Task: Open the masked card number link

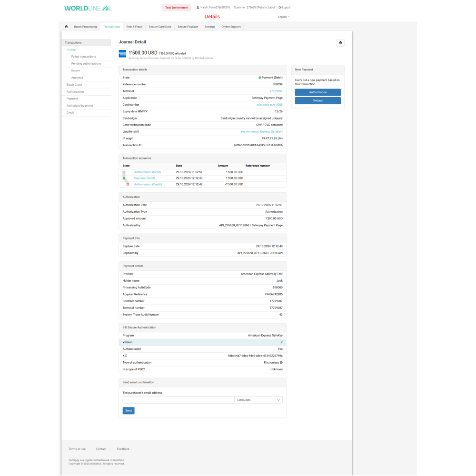Action: [269, 105]
